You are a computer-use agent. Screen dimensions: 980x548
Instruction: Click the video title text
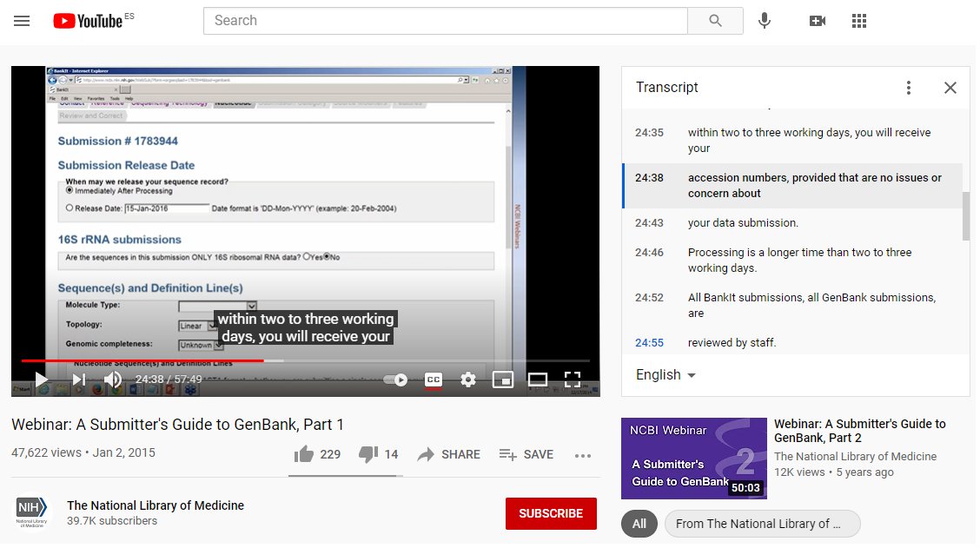[x=177, y=425]
